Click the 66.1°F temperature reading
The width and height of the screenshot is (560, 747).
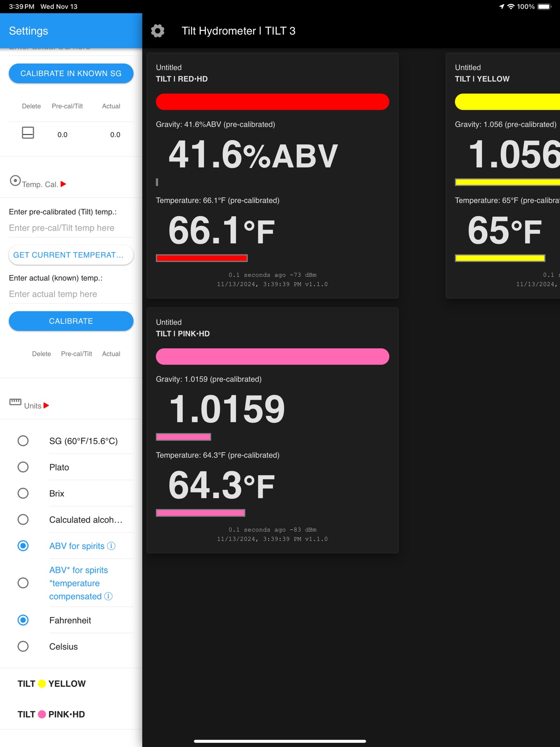[x=221, y=231]
